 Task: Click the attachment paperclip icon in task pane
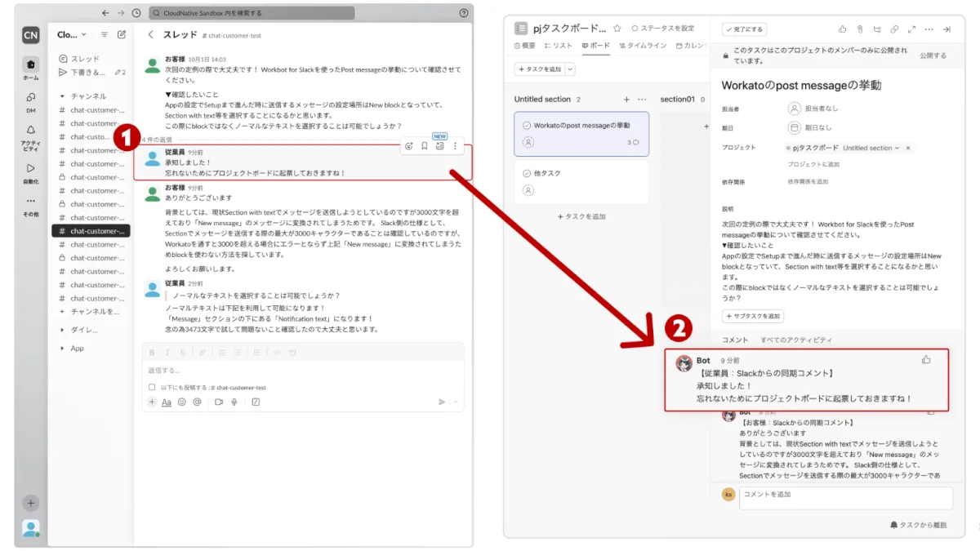[860, 29]
